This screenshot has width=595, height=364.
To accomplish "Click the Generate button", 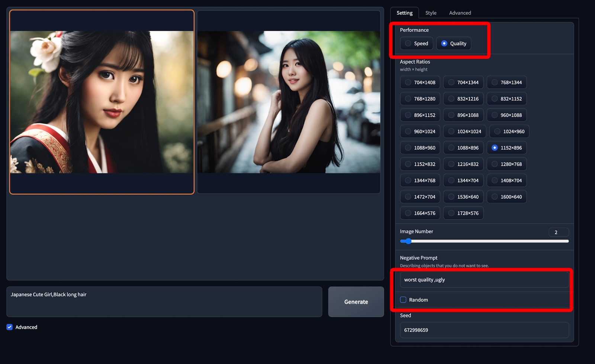I will coord(356,302).
